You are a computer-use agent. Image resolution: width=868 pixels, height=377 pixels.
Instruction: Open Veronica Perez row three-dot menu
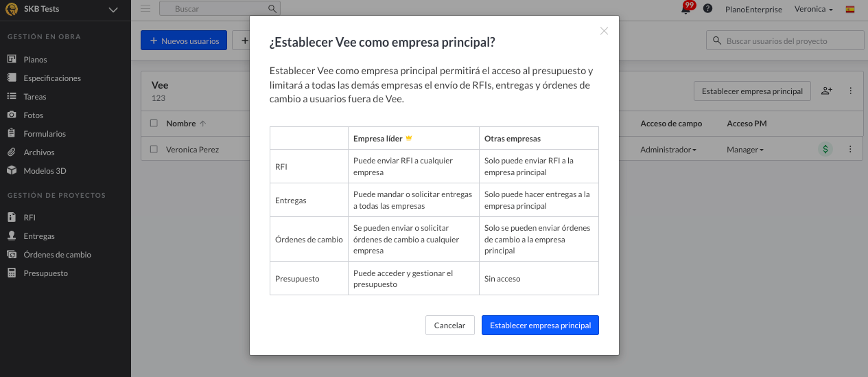pyautogui.click(x=850, y=149)
